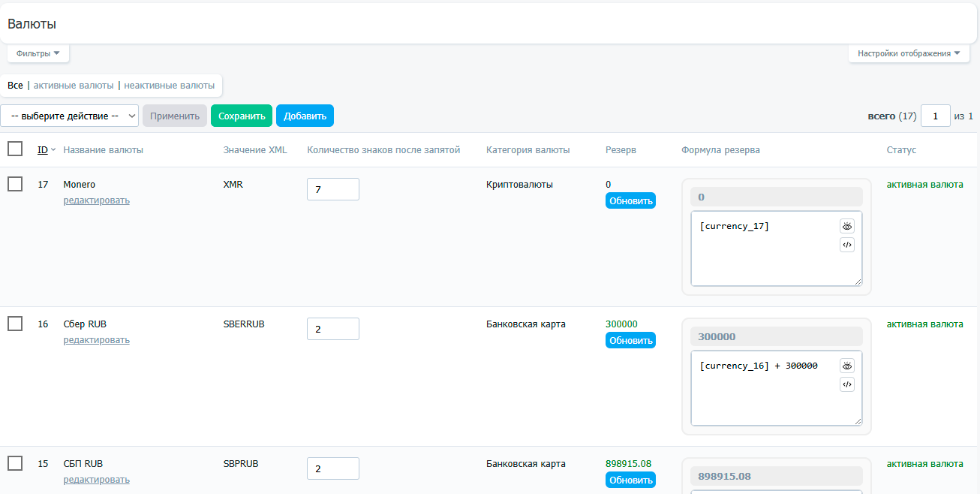
Task: Click the eye icon in Сбер RUB formula
Action: coord(846,366)
